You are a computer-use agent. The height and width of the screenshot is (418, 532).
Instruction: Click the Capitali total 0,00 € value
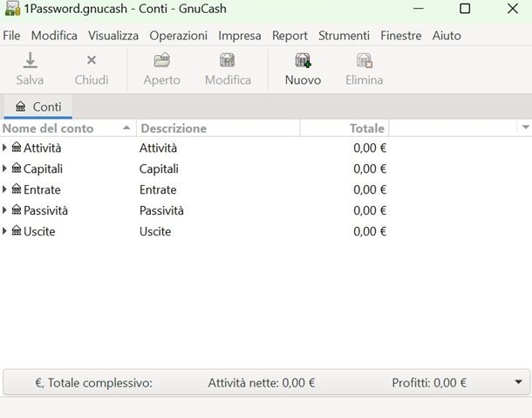coord(370,168)
